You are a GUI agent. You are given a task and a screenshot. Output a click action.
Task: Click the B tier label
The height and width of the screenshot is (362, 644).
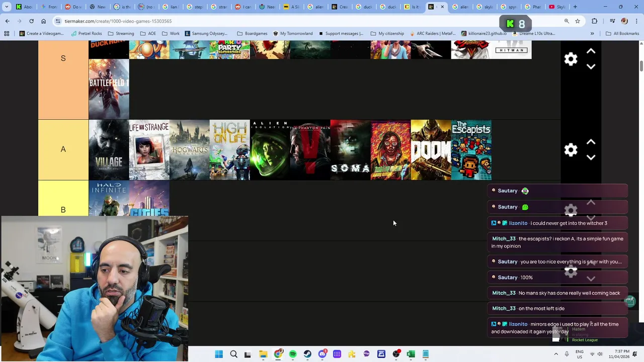click(63, 199)
